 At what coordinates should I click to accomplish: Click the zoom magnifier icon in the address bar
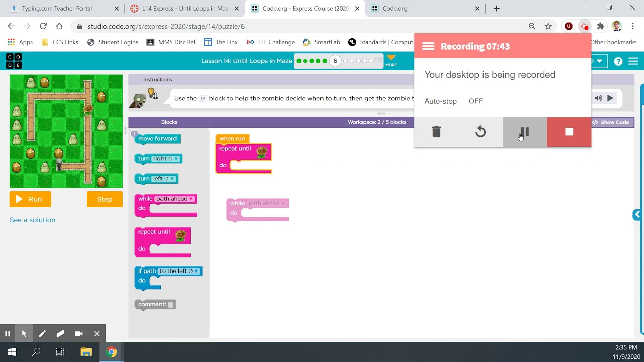(x=532, y=26)
